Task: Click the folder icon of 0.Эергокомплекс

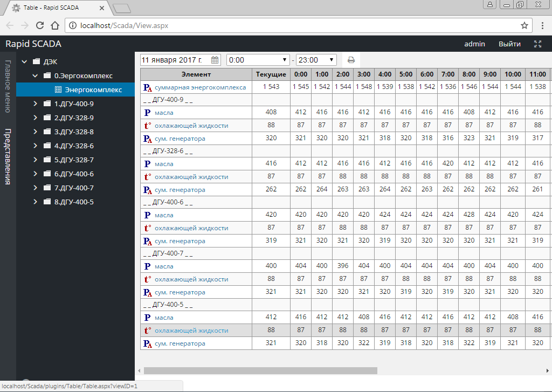Action: 47,75
